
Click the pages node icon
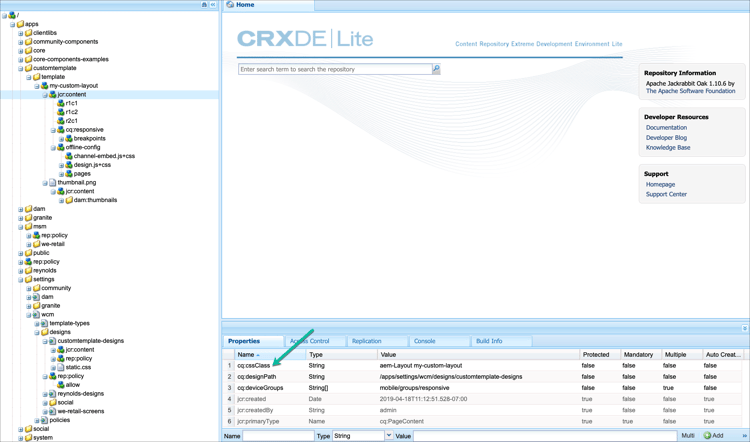click(69, 174)
